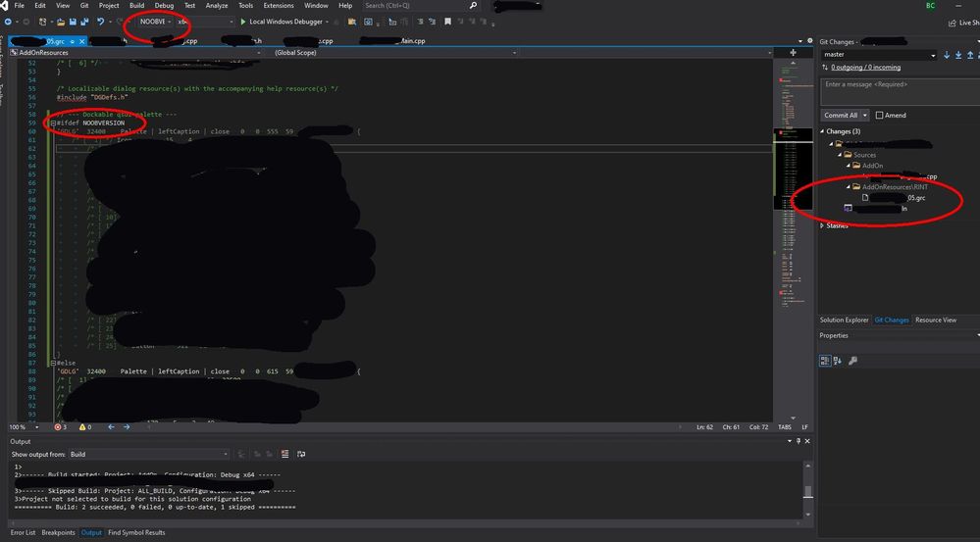Click the next issue right arrow

(x=127, y=427)
